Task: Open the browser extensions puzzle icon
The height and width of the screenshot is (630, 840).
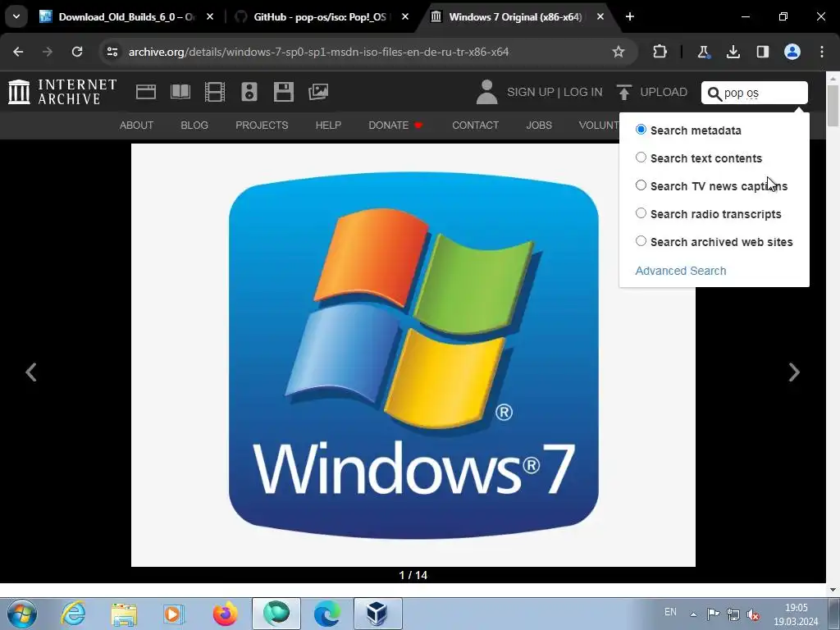Action: tap(660, 52)
